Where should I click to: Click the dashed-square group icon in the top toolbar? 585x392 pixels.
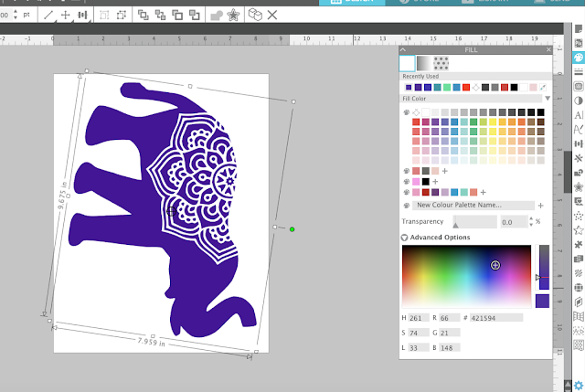click(104, 16)
